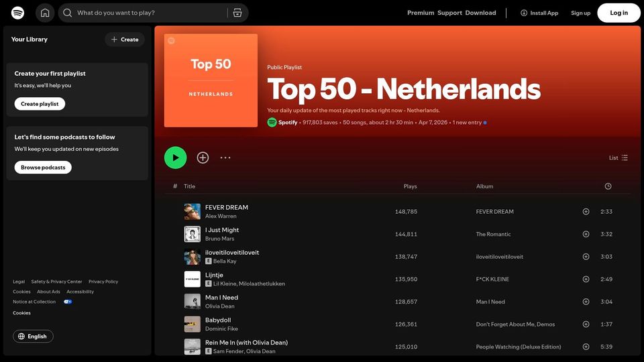
Task: Click FEVER DREAM album art thumbnail
Action: (193, 211)
